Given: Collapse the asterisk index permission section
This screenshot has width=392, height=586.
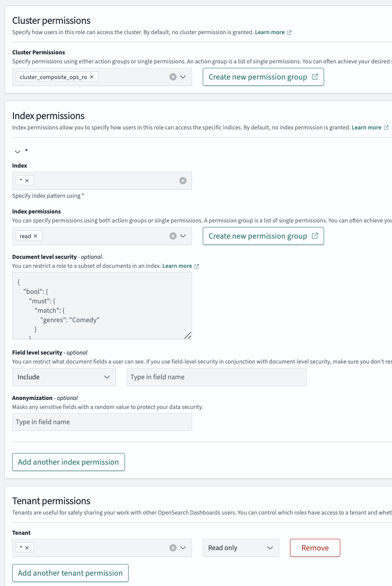Looking at the screenshot, I should [18, 151].
